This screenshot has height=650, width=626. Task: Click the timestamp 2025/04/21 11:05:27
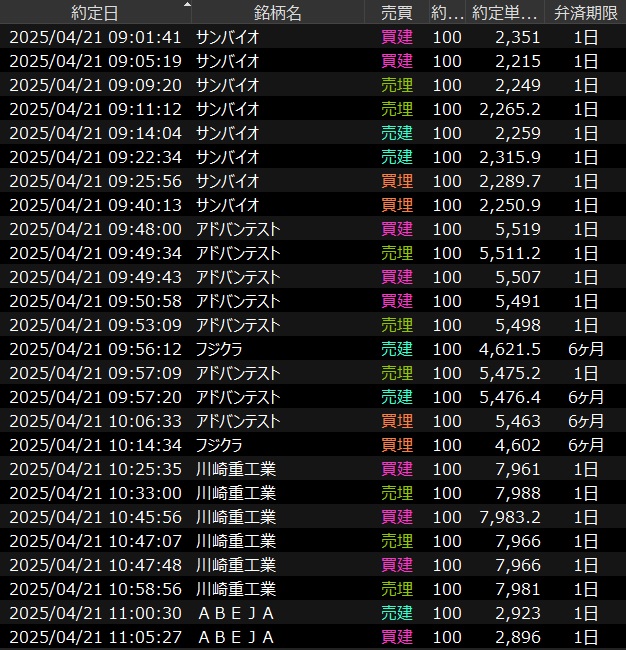tap(95, 638)
